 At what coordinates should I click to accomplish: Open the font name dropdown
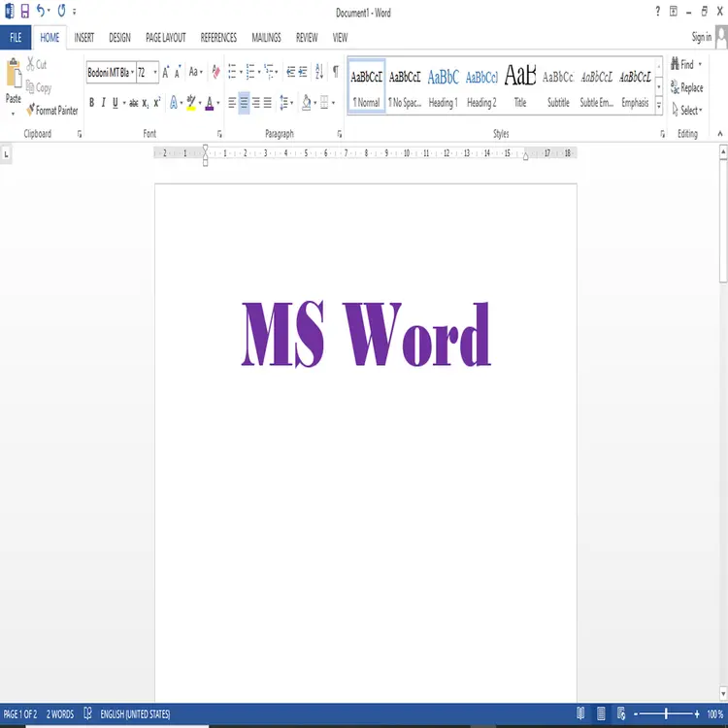[x=131, y=73]
